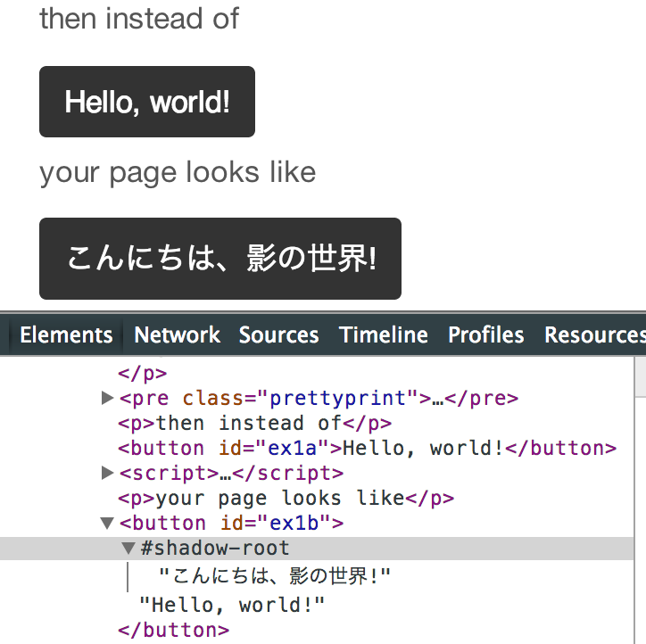Screen dimensions: 646x644
Task: Select the "then instead of" paragraph node
Action: point(254,424)
